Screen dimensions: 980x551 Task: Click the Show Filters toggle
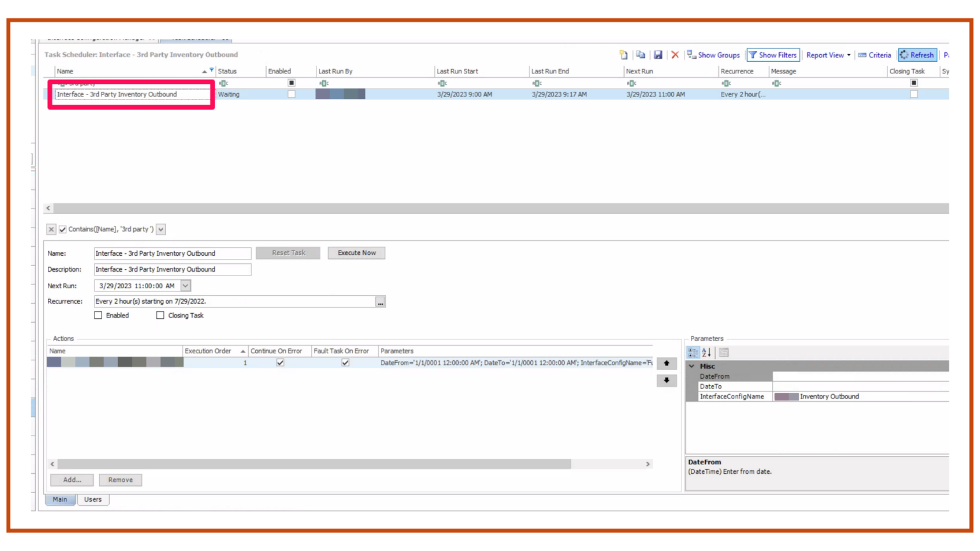(773, 55)
